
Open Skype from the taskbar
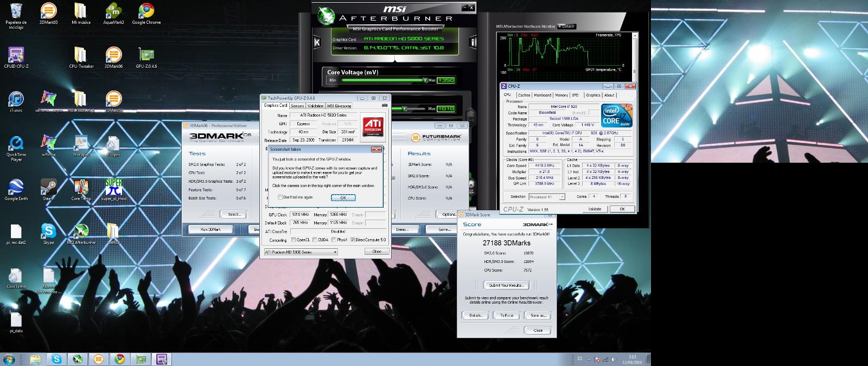click(56, 359)
